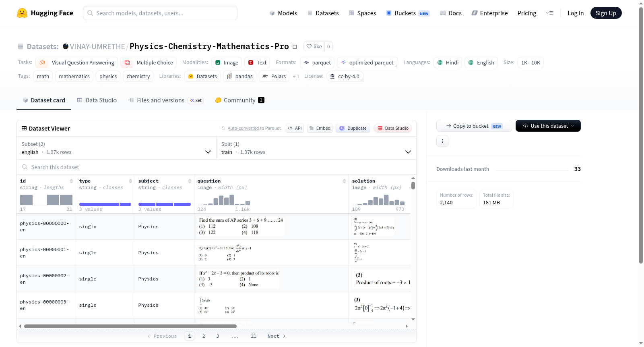
Task: Go to Datasets in top navigation
Action: tap(323, 13)
